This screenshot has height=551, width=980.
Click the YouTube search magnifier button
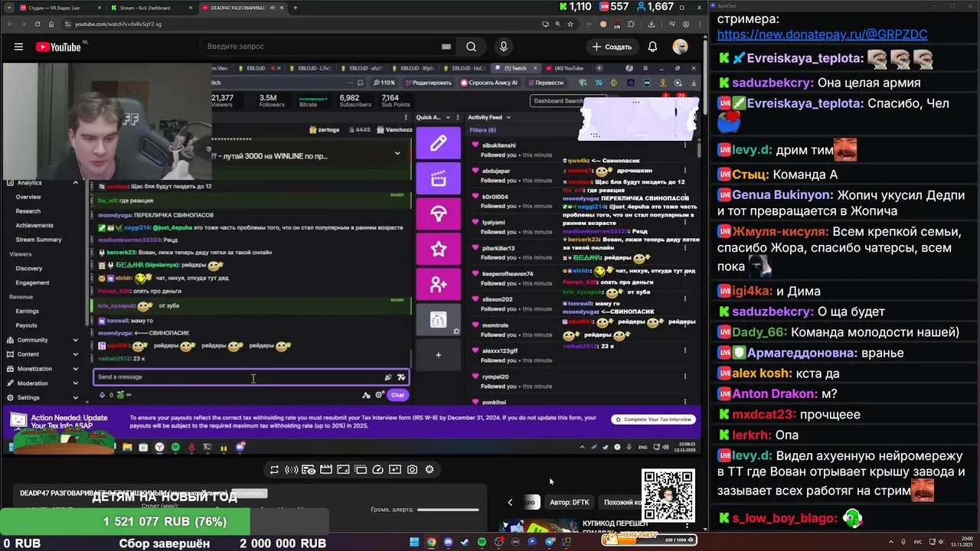click(x=471, y=47)
